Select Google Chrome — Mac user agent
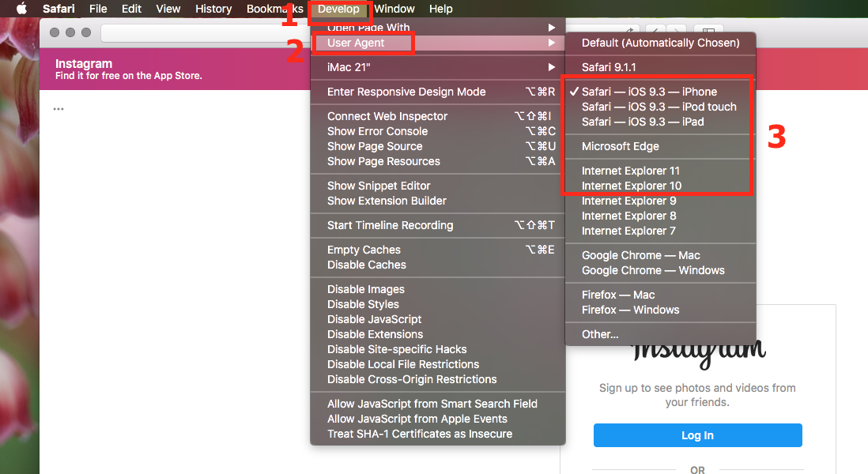The image size is (868, 474). pos(660,255)
